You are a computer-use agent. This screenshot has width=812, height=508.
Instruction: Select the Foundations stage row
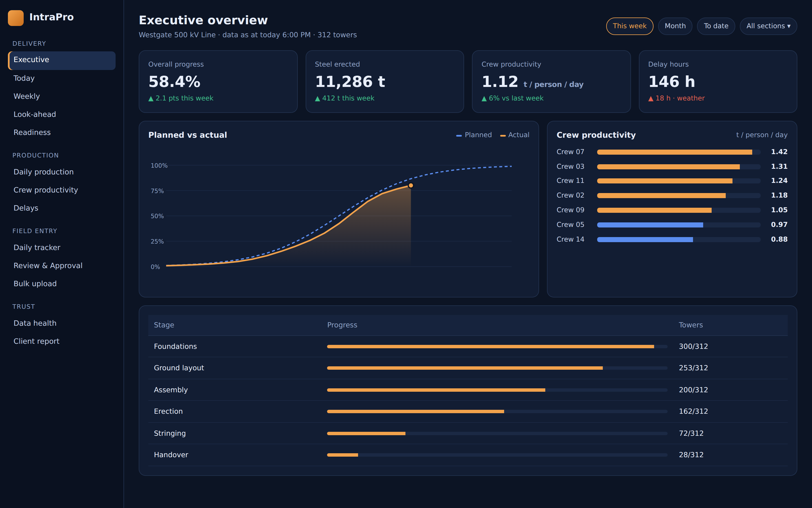pyautogui.click(x=468, y=346)
